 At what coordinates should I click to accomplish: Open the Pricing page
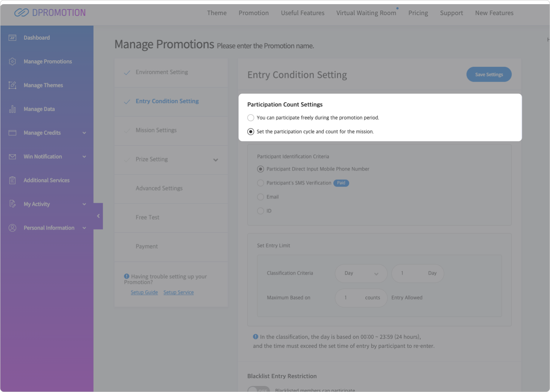(418, 13)
